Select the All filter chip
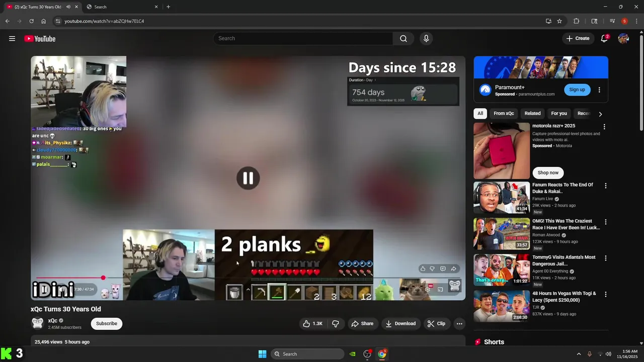644x362 pixels. pyautogui.click(x=480, y=114)
